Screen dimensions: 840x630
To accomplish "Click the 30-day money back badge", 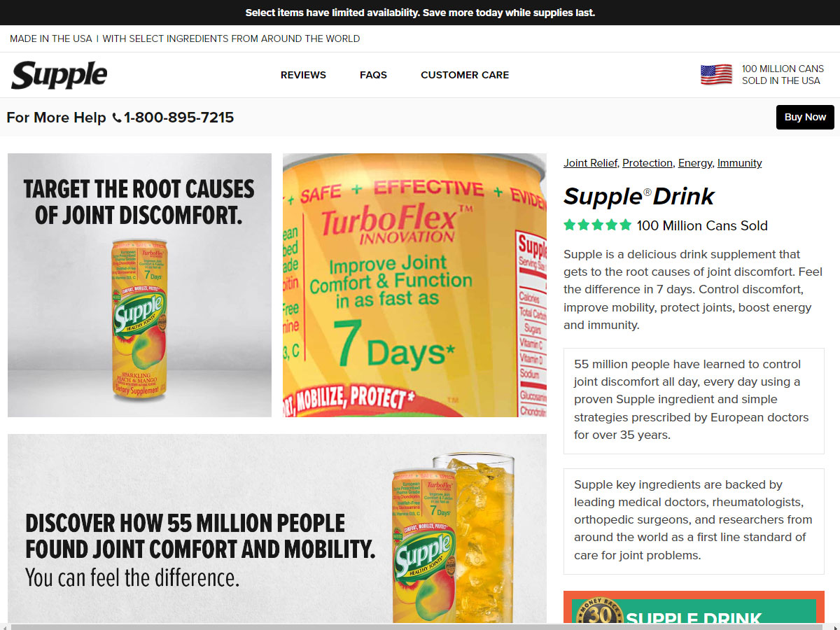I will 599,613.
